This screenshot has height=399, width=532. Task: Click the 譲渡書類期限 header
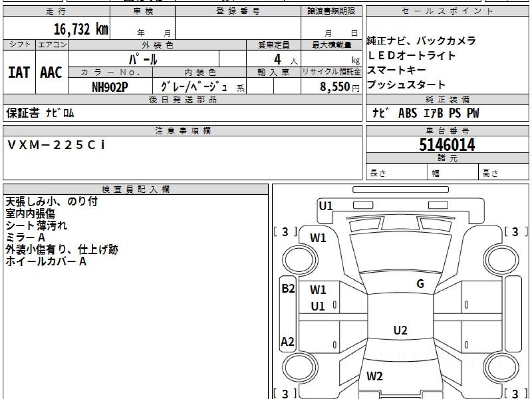(332, 12)
